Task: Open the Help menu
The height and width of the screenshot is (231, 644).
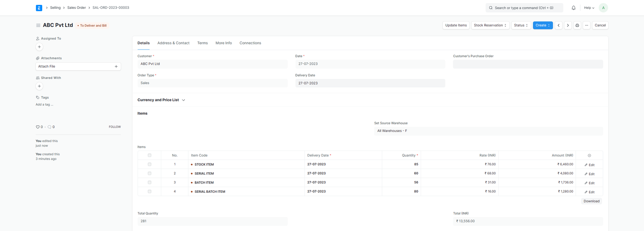Action: point(589,8)
